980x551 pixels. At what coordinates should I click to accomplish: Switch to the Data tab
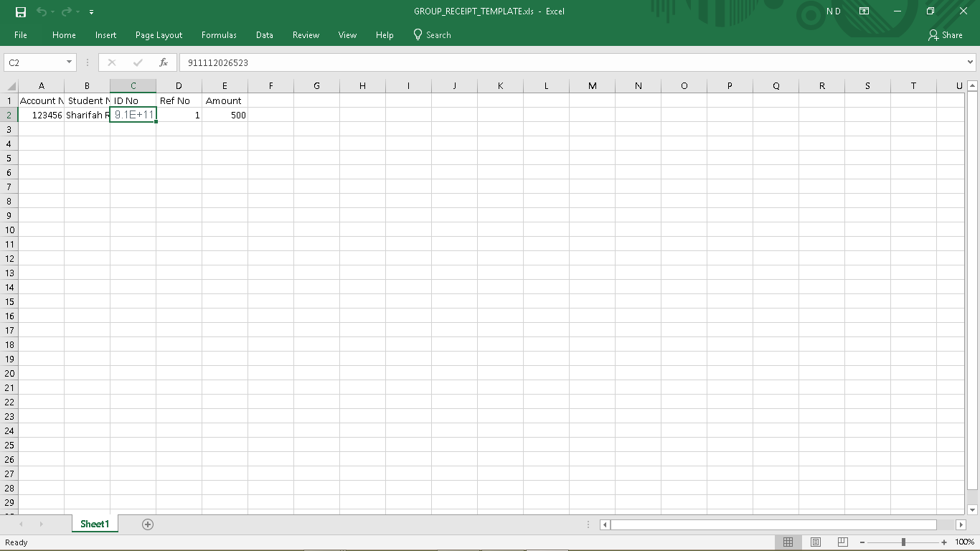point(264,34)
